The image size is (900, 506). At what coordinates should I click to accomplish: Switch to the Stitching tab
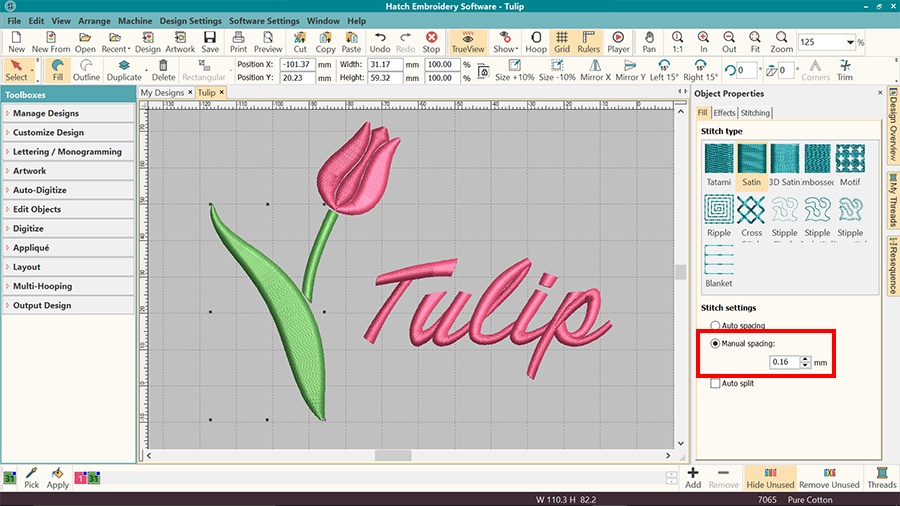[x=755, y=113]
